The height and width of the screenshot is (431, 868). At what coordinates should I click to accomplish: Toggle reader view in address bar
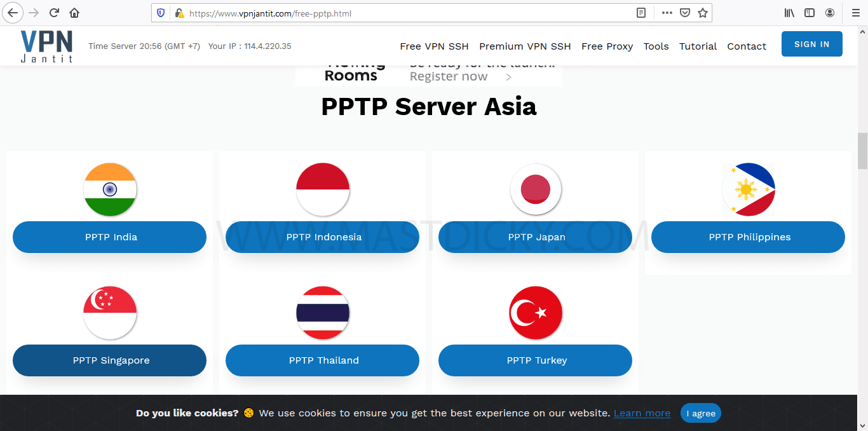pos(642,13)
